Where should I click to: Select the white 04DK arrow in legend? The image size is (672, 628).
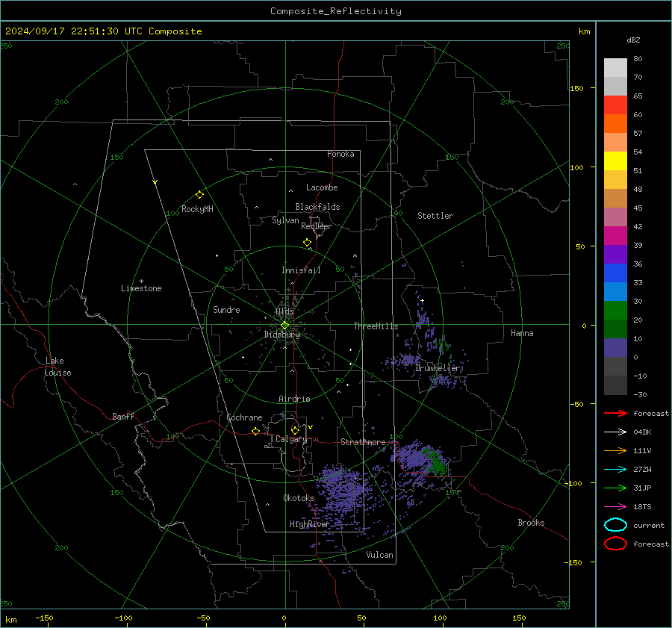pos(615,432)
